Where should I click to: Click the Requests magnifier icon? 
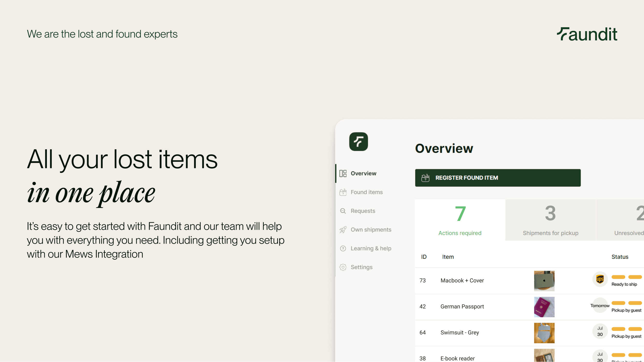pyautogui.click(x=343, y=211)
